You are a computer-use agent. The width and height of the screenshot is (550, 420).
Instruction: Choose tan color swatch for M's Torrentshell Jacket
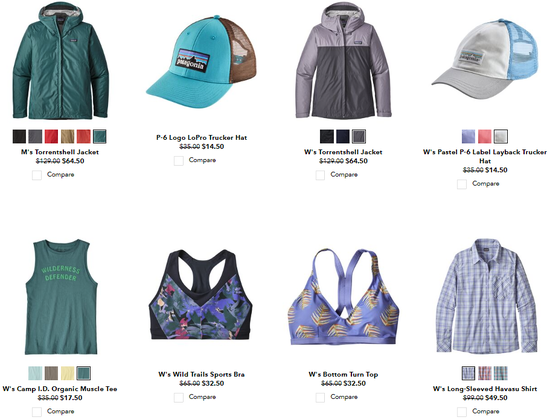[67, 136]
